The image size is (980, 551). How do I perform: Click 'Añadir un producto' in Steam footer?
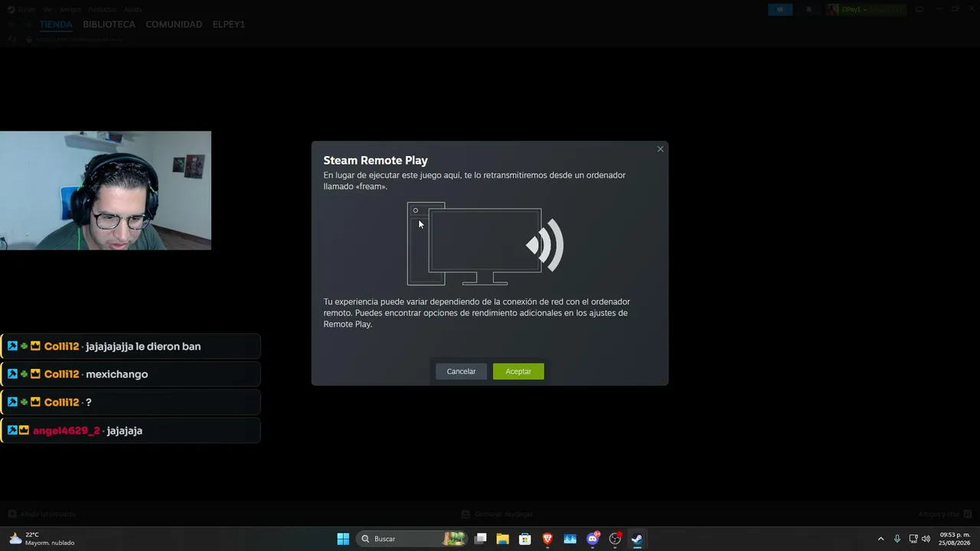(42, 514)
